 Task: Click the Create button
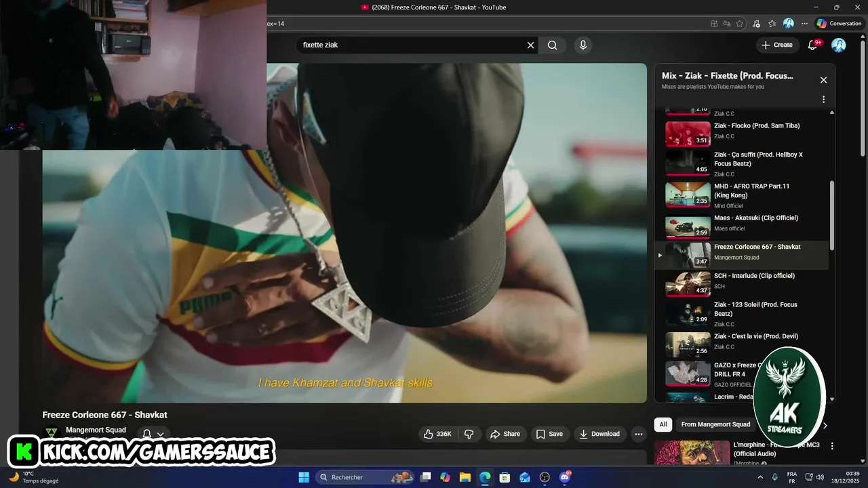coord(777,45)
